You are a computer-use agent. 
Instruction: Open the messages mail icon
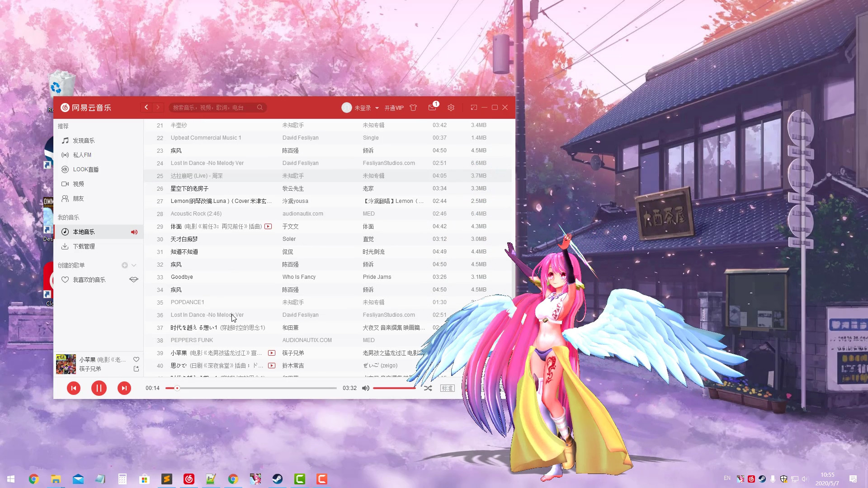[432, 108]
